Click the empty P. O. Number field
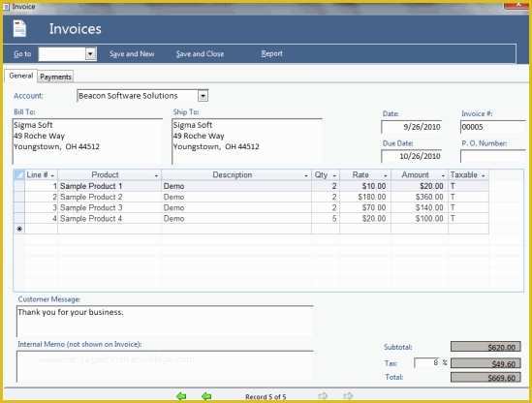 [x=493, y=156]
